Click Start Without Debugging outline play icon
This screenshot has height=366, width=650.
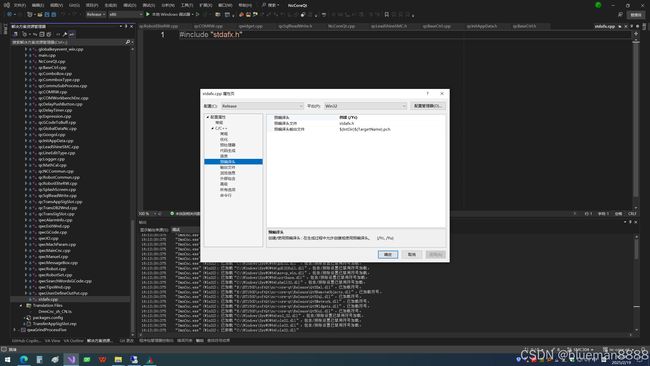pyautogui.click(x=198, y=15)
